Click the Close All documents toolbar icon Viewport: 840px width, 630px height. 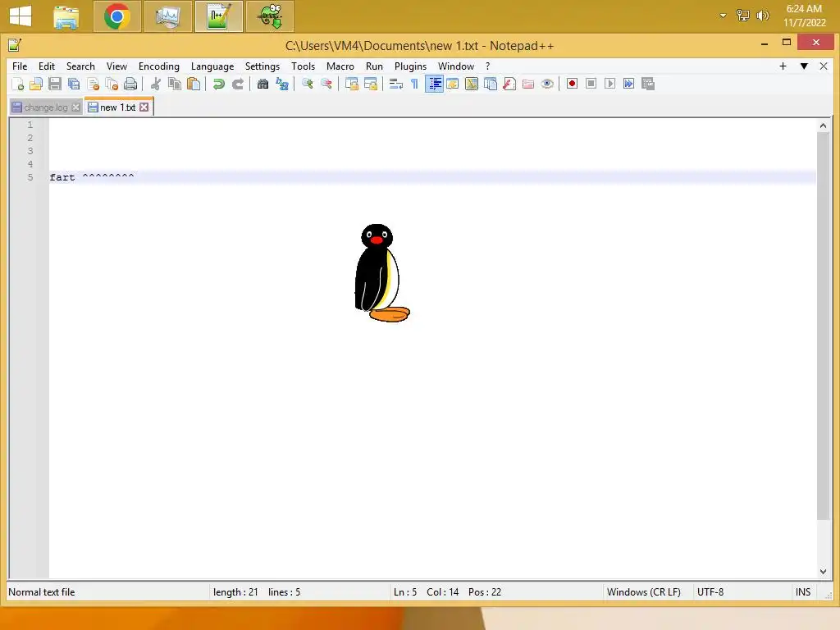click(112, 84)
